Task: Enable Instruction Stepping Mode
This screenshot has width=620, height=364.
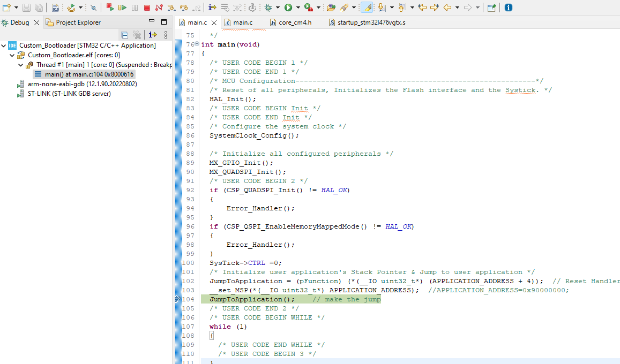Action: pos(211,7)
